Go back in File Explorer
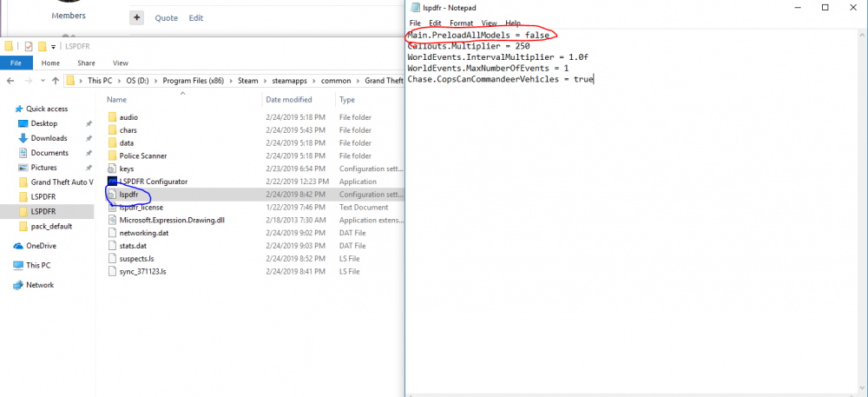 pos(10,81)
